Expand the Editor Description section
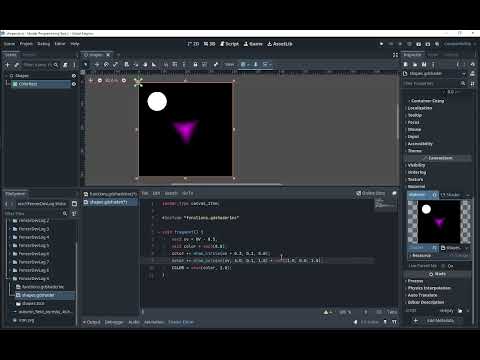 point(425,302)
